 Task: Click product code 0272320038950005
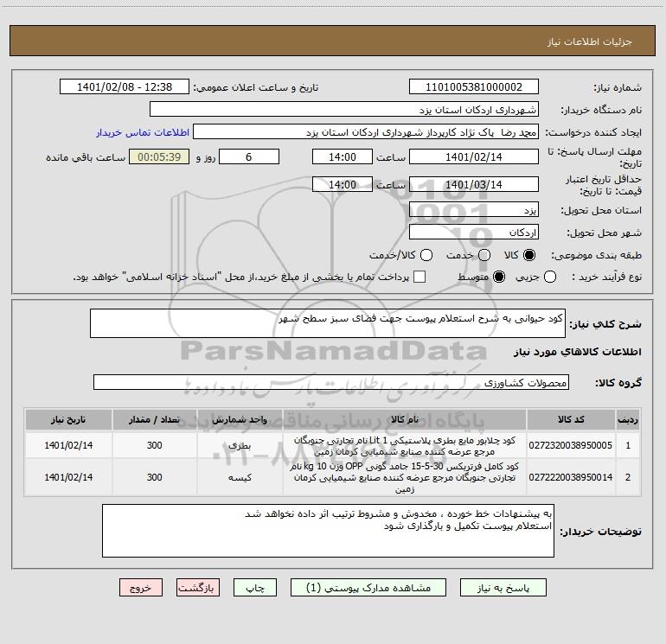pyautogui.click(x=571, y=445)
